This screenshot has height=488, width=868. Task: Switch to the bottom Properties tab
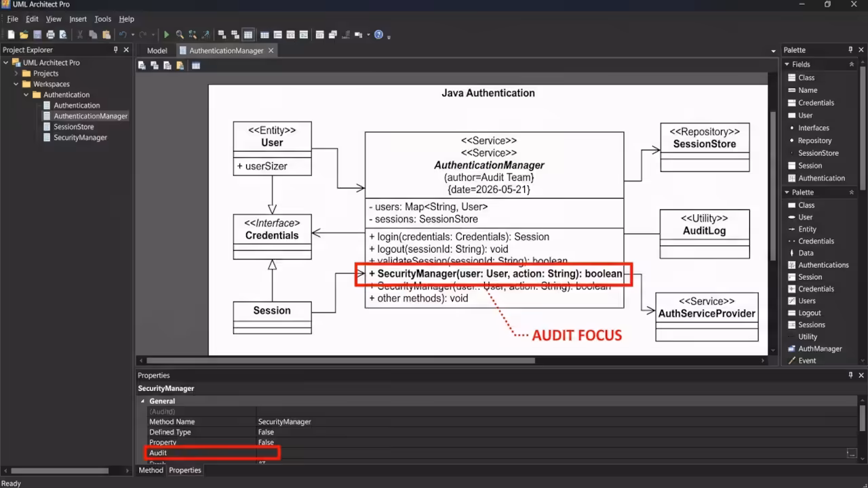[185, 470]
